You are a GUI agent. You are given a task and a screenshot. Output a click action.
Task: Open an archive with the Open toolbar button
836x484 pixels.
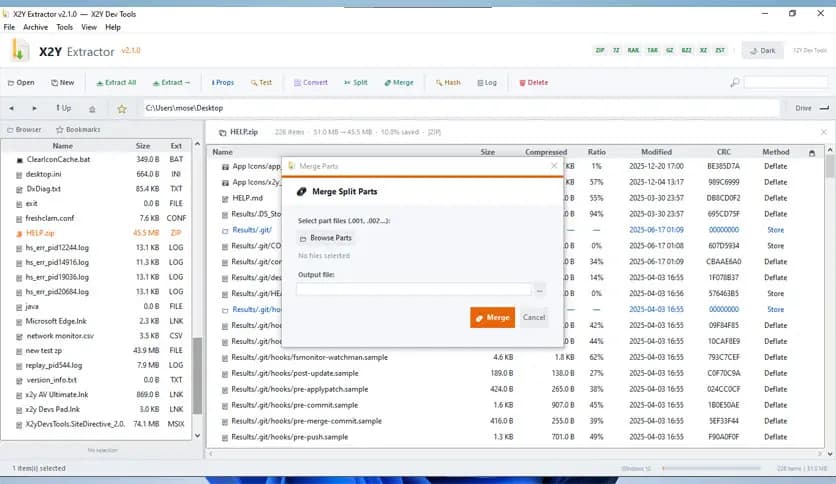pos(21,83)
